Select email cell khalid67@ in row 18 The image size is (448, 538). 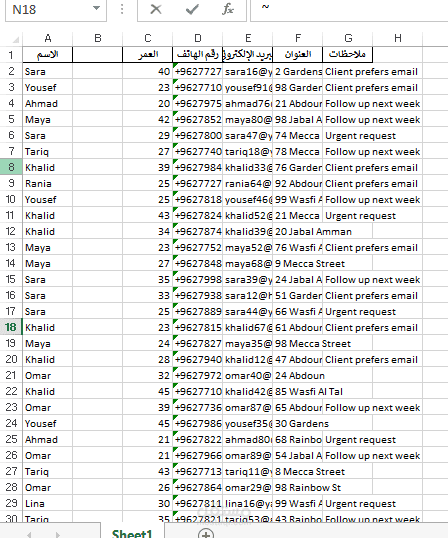248,327
